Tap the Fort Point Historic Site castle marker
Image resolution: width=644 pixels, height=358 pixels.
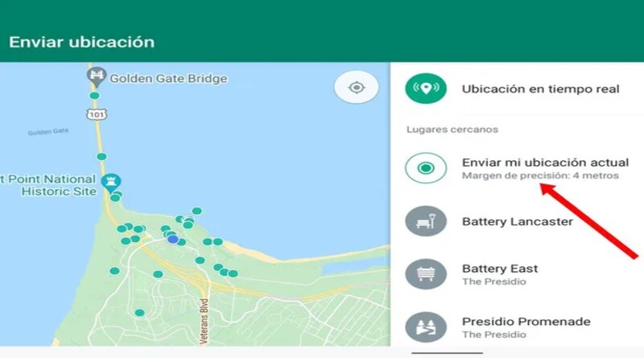click(111, 183)
